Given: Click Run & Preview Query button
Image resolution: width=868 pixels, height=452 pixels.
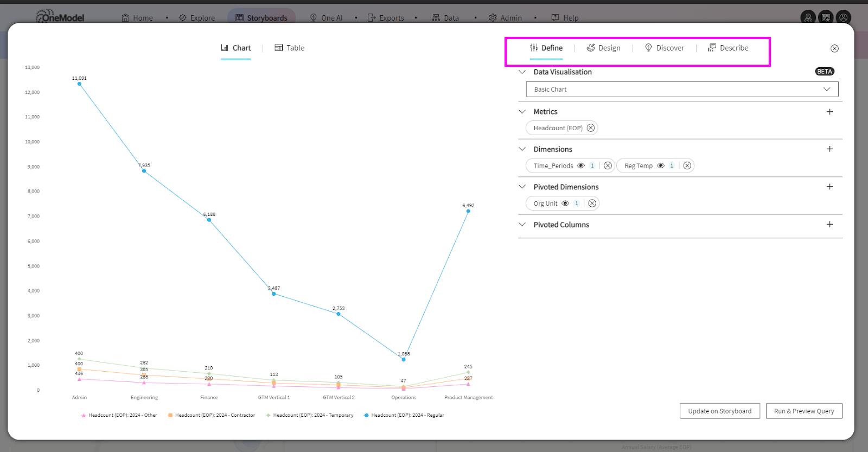Looking at the screenshot, I should tap(803, 411).
